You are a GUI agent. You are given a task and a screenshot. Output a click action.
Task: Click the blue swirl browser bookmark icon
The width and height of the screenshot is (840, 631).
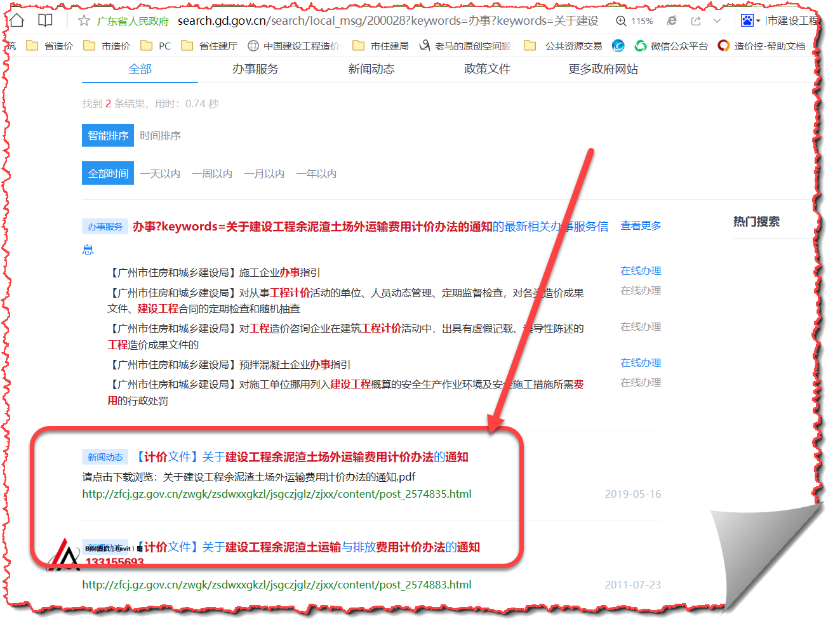click(618, 46)
